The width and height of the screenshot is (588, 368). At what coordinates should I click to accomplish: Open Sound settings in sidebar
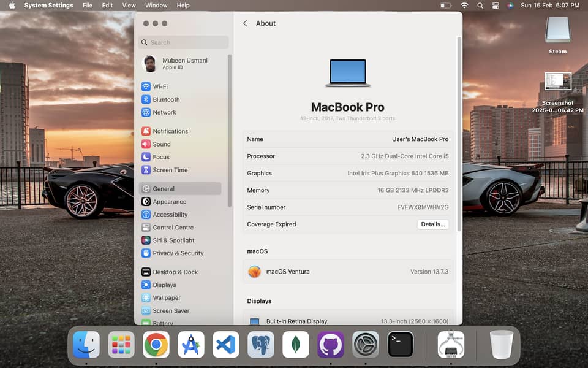tap(156, 144)
